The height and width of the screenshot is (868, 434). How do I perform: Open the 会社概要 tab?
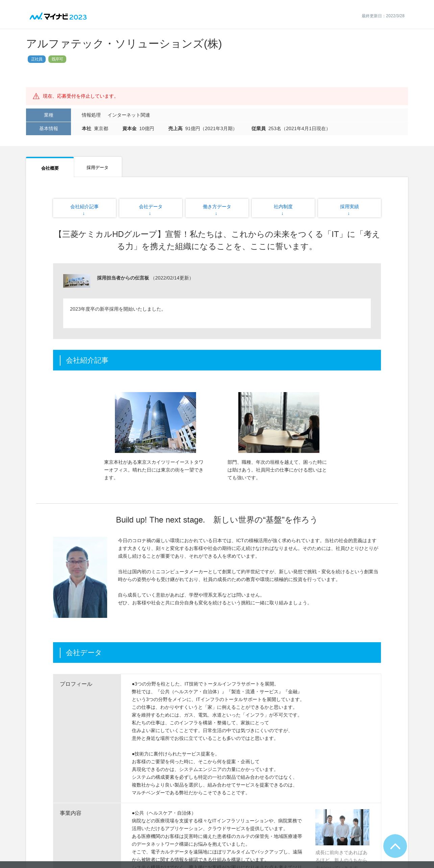(50, 168)
